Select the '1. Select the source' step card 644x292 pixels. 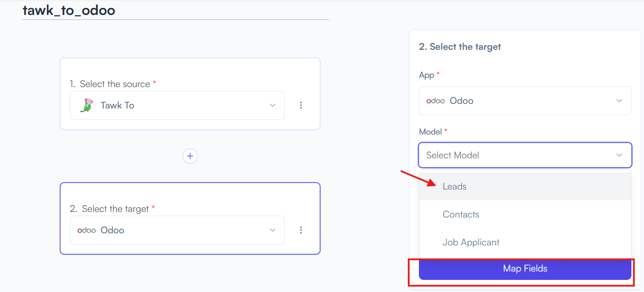tap(190, 94)
